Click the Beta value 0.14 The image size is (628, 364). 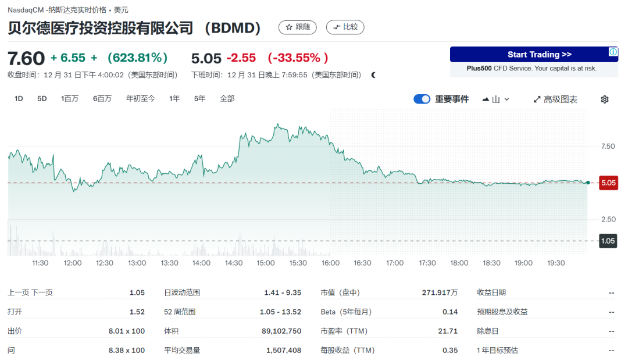coord(450,312)
